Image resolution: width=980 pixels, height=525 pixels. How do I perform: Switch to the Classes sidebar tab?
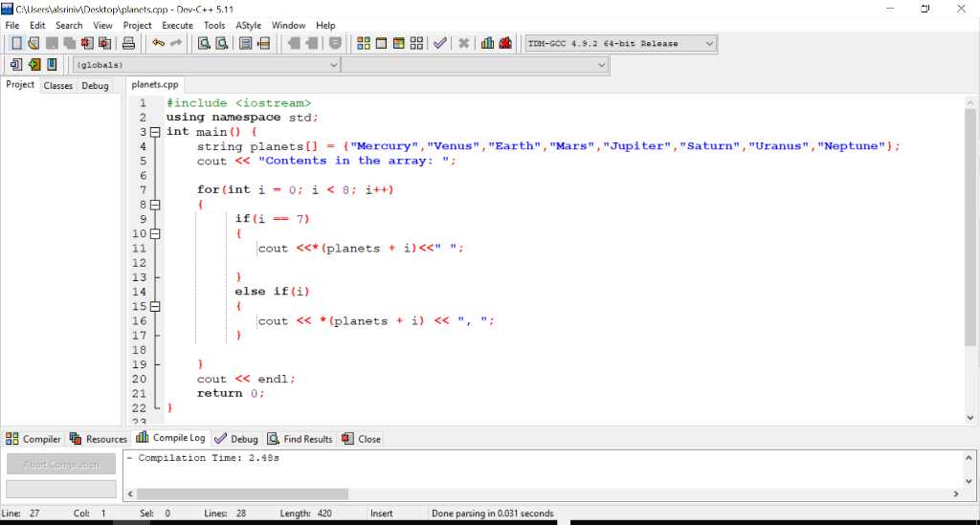[58, 85]
